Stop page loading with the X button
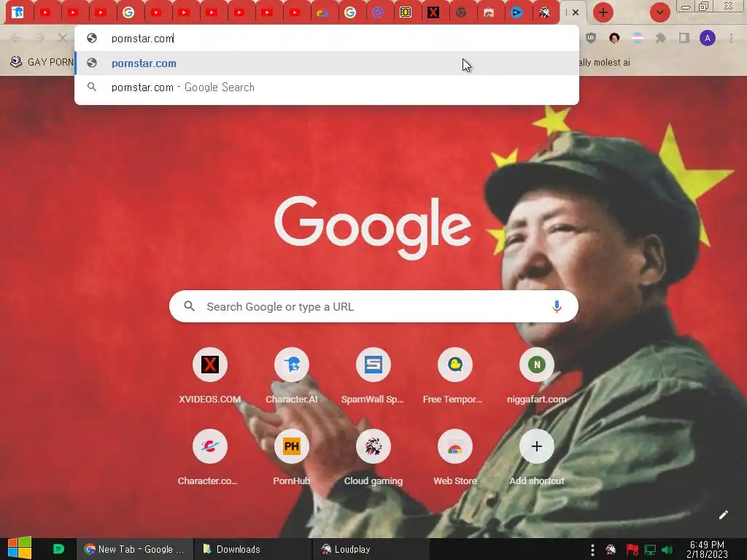 (x=62, y=38)
